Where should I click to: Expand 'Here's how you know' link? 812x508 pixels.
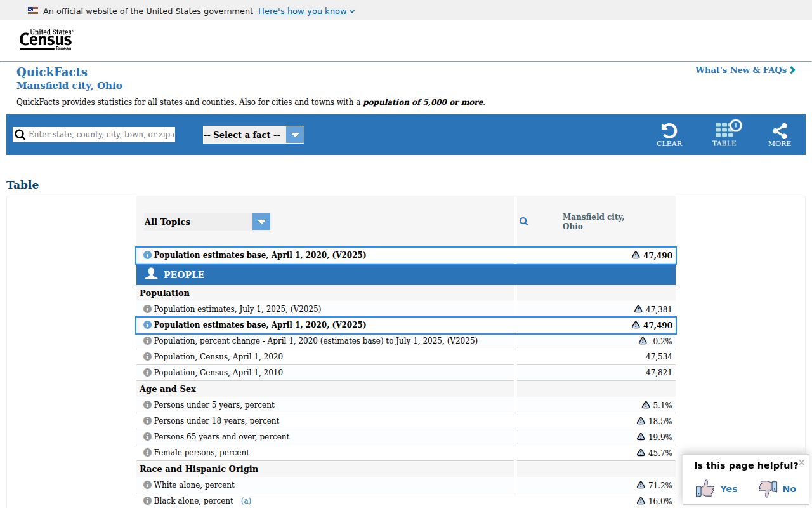306,11
